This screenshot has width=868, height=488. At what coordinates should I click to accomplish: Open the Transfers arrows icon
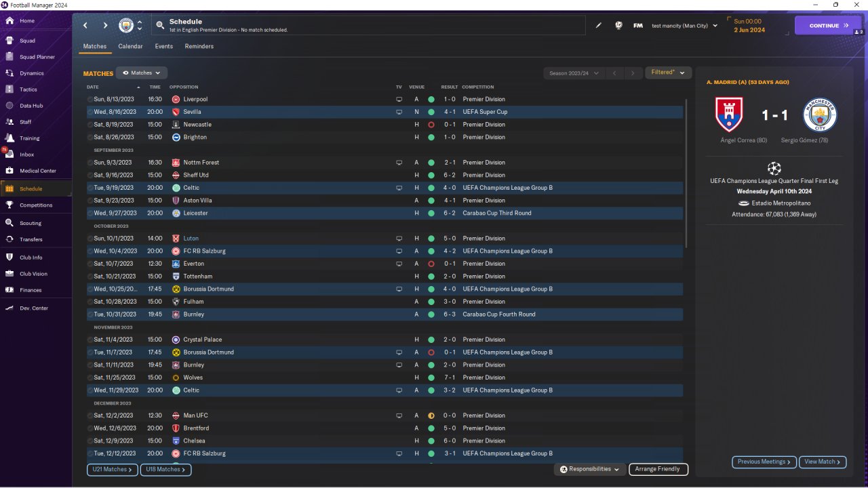9,239
